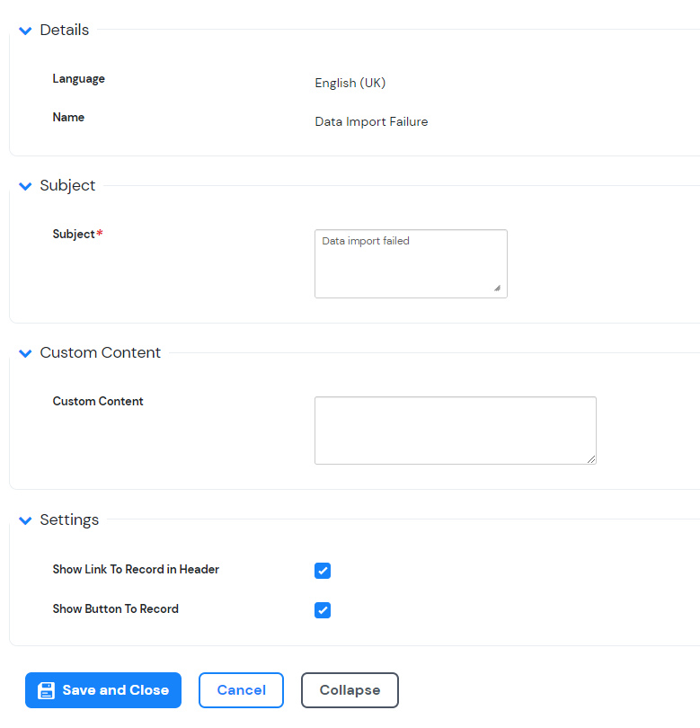Click the floppy disk save icon

click(x=47, y=690)
